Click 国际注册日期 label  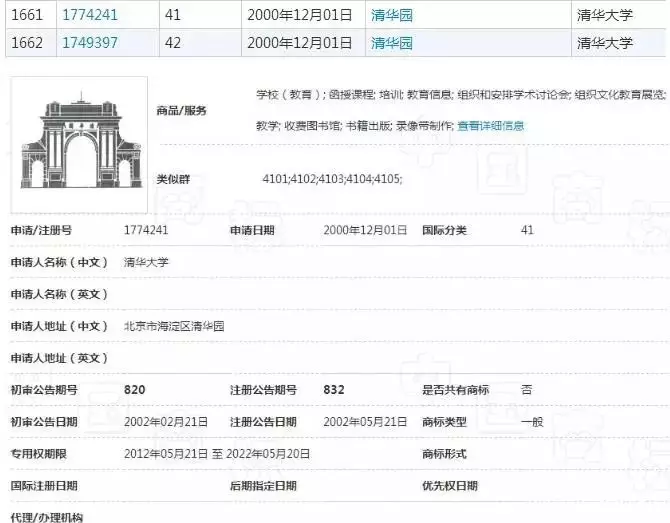click(x=44, y=486)
